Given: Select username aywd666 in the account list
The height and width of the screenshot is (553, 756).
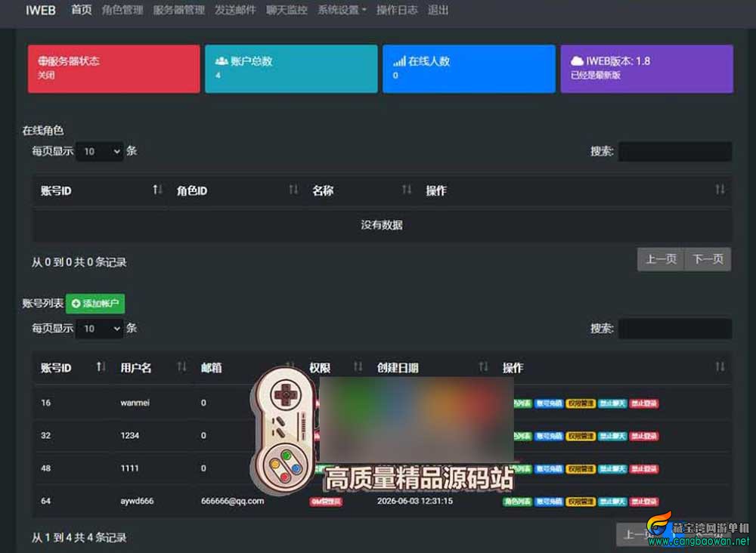Looking at the screenshot, I should pos(137,501).
